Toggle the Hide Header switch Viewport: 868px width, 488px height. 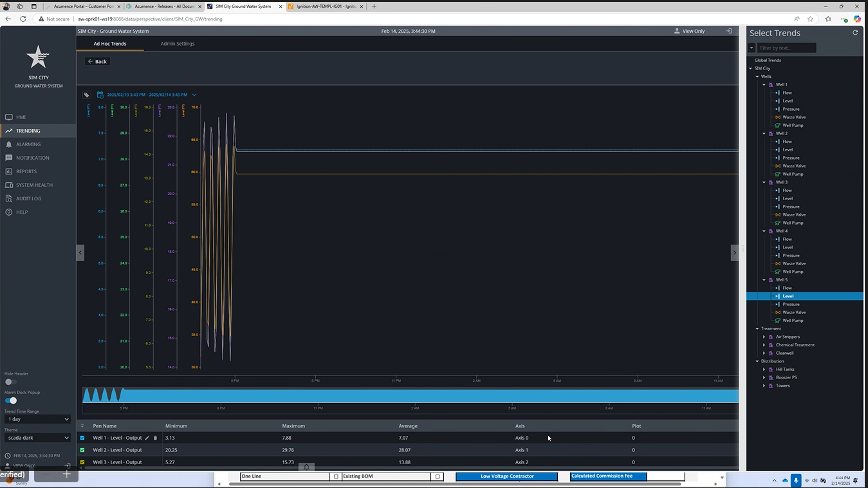[10, 382]
